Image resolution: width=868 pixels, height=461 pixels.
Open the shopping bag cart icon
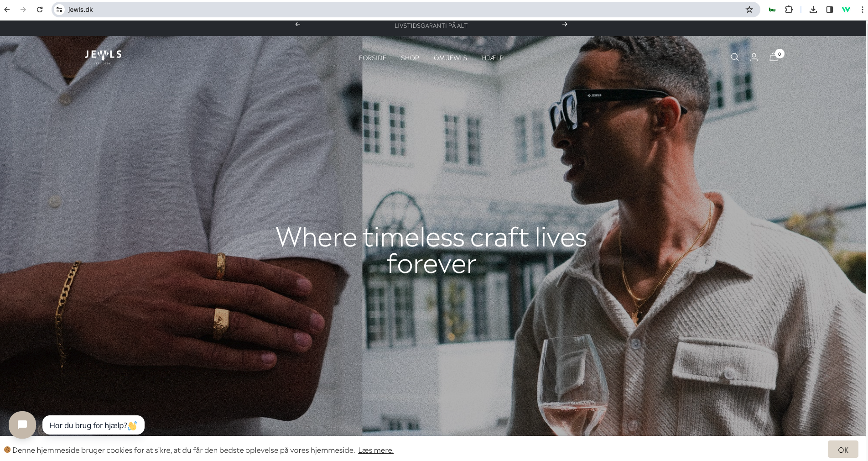click(774, 57)
